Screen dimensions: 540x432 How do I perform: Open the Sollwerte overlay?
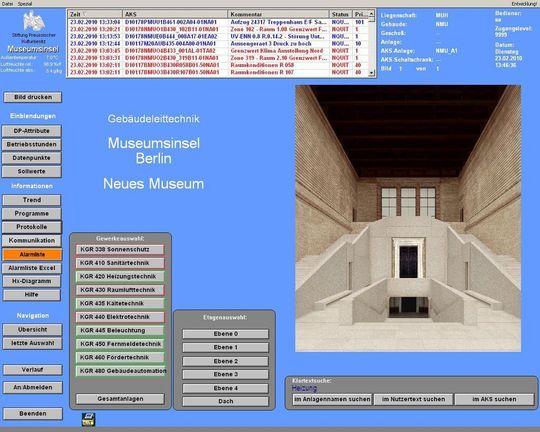[32, 171]
